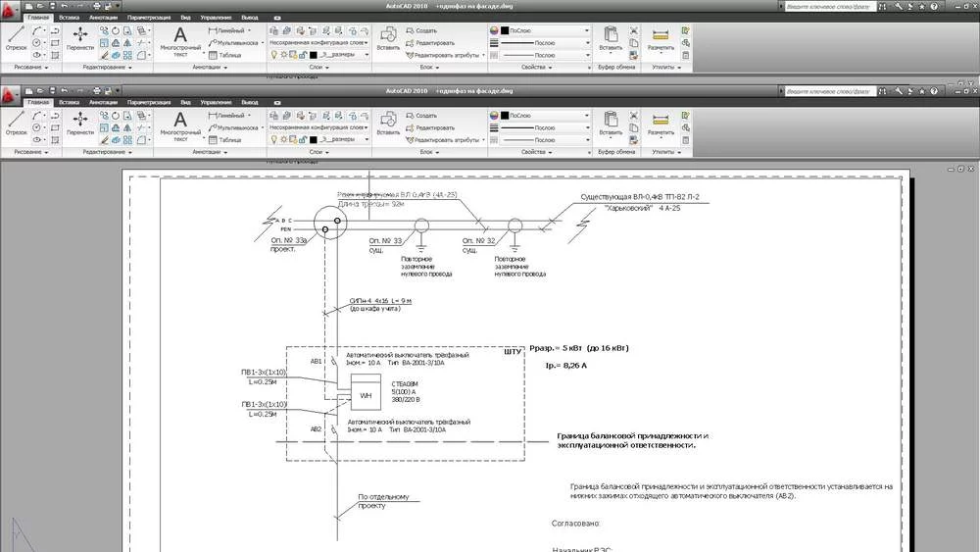Click the Help question mark in lower window title bar
This screenshot has height=552, width=980.
tap(934, 91)
